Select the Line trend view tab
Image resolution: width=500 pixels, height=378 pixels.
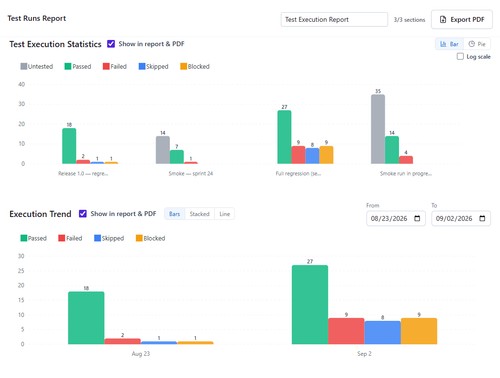[x=225, y=214]
